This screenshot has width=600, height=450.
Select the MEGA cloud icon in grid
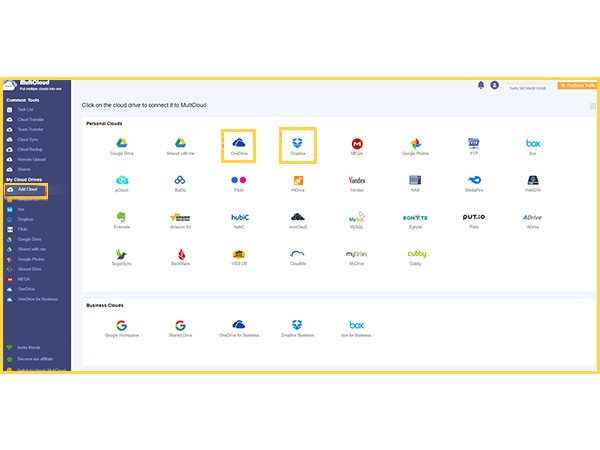[357, 147]
